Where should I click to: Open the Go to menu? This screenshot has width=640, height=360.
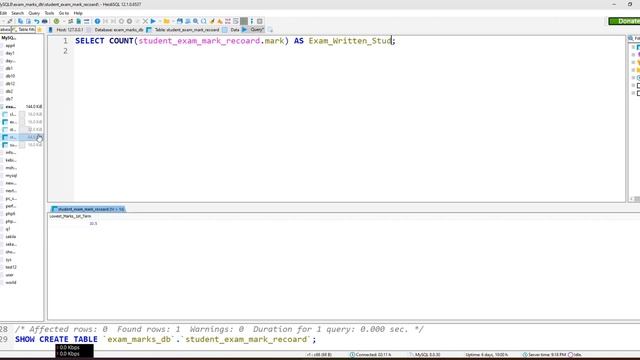64,13
